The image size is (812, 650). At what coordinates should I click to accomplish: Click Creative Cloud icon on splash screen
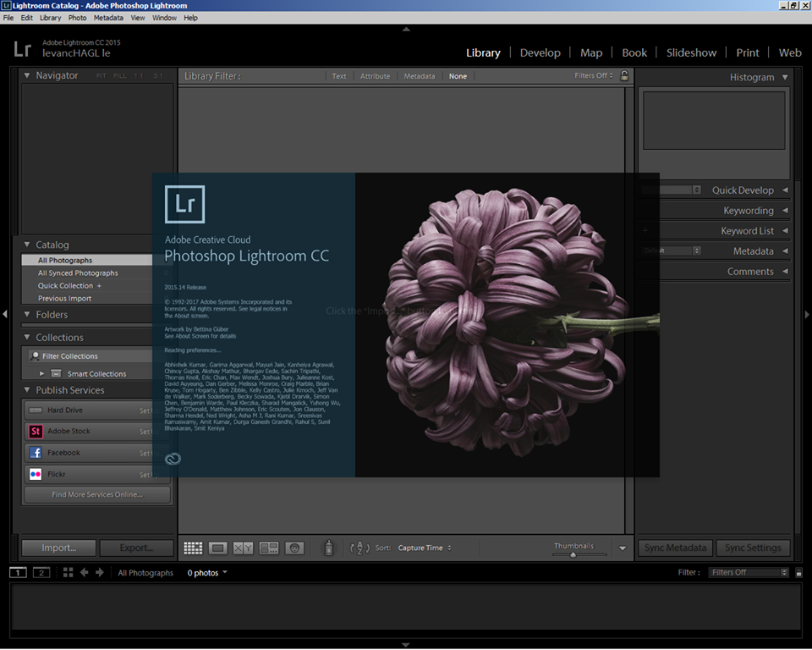[x=173, y=459]
